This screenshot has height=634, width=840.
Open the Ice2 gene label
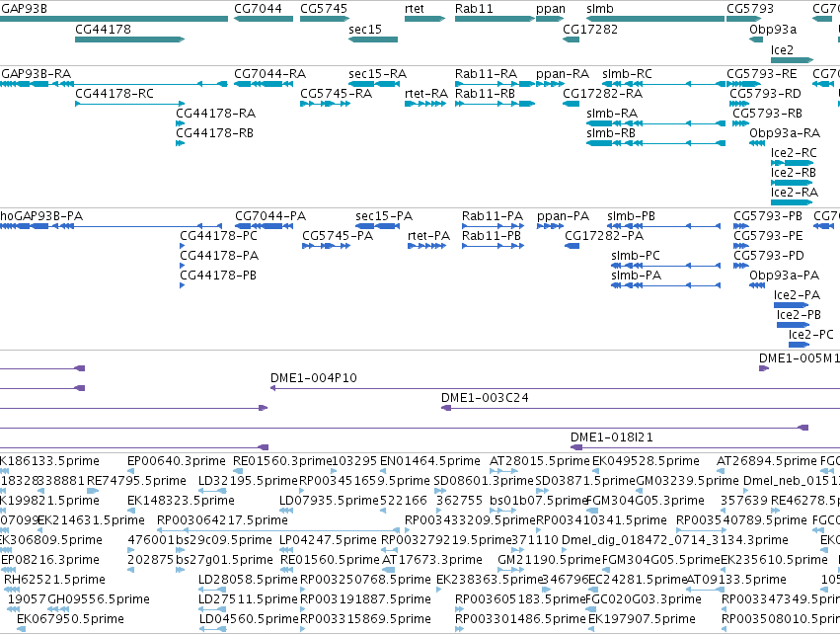pyautogui.click(x=782, y=49)
